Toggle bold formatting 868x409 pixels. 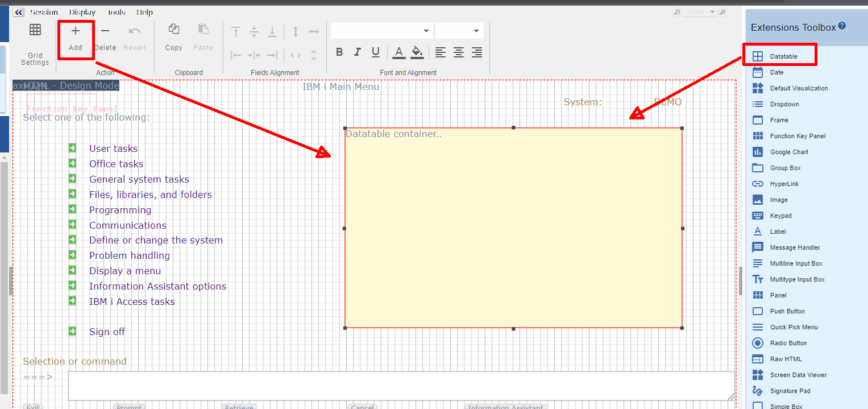pos(339,52)
